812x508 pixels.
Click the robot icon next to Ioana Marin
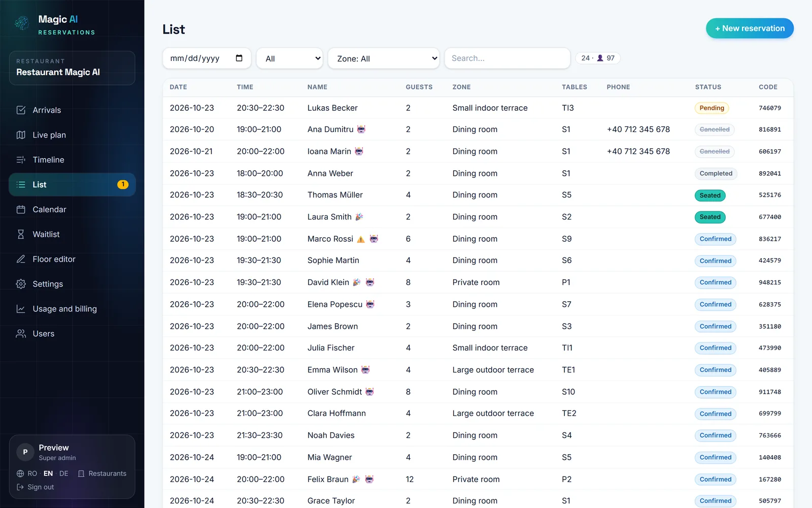tap(359, 151)
